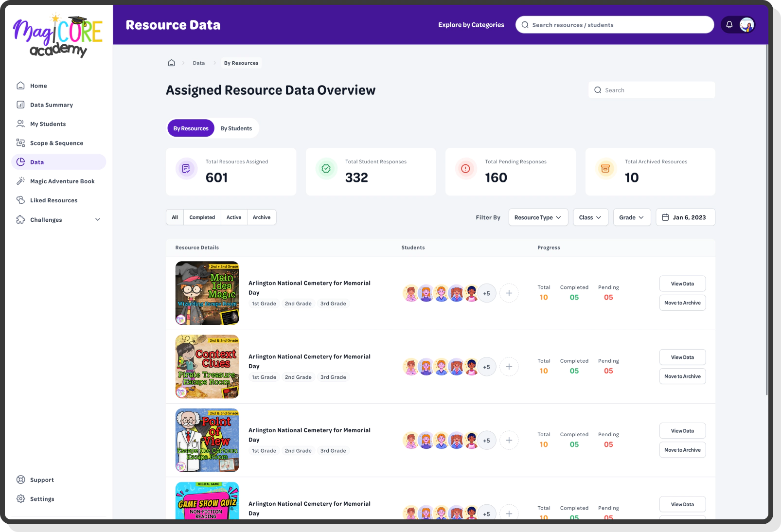Viewport: 781px width, 532px height.
Task: View Data for the Main Idea Magic resource
Action: pyautogui.click(x=682, y=284)
